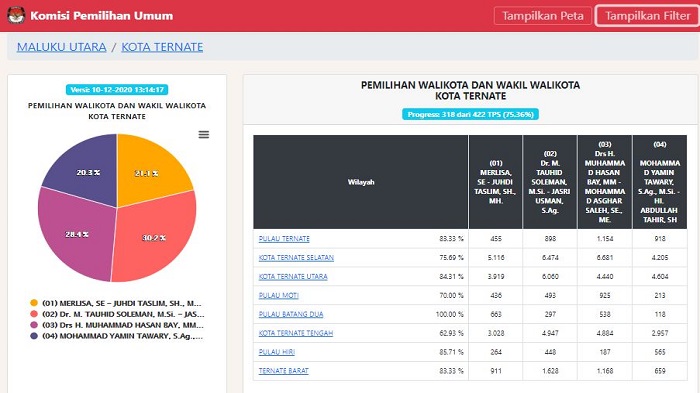Viewport: 700px width, 393px height.
Task: Click the 4.440 vote count cell
Action: coord(605,276)
